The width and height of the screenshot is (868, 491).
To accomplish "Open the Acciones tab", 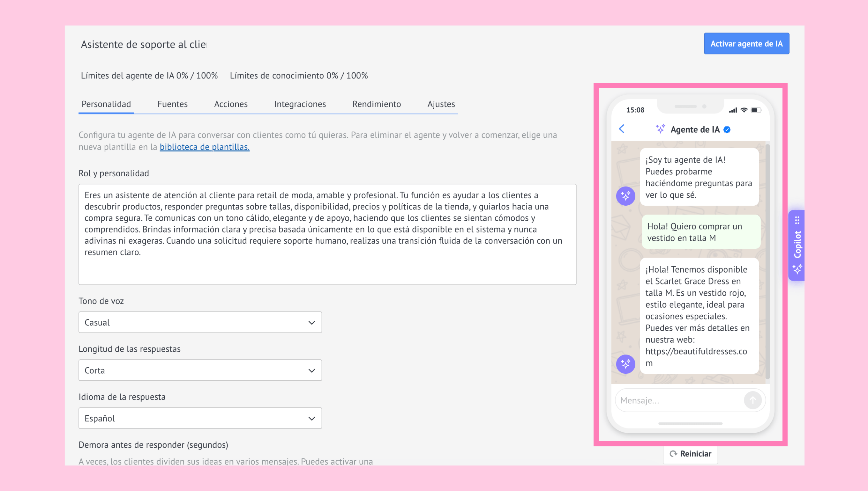I will coord(231,104).
